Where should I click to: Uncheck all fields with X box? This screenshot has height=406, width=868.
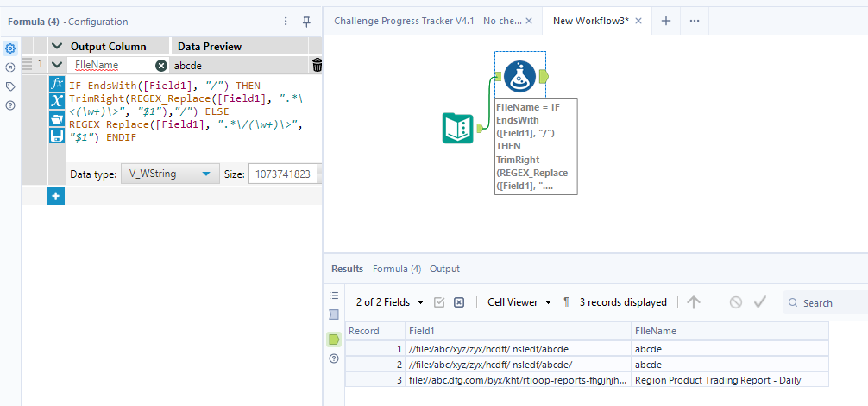tap(459, 302)
